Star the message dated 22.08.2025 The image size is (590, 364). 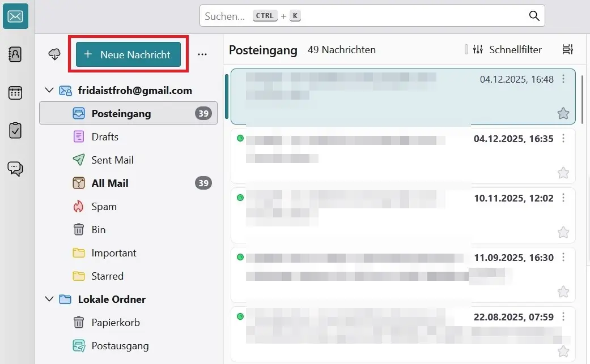[563, 351]
